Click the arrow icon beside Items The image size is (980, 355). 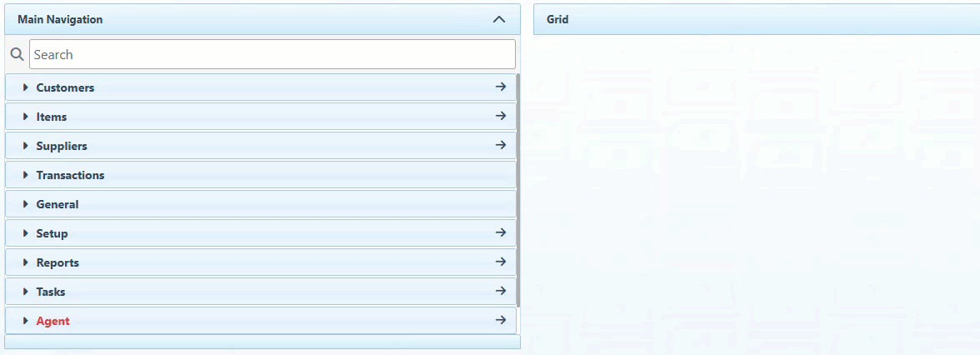coord(500,116)
